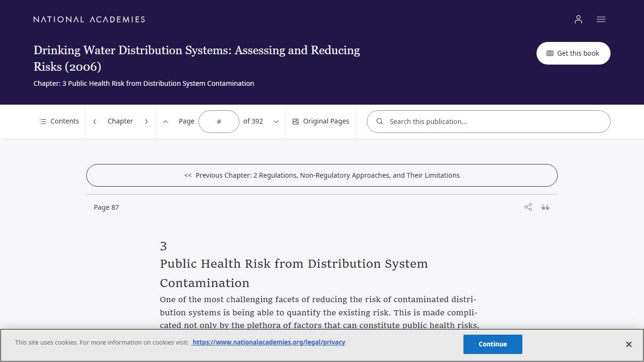
Task: Go to previous chapter with left chevron
Action: coord(94,121)
